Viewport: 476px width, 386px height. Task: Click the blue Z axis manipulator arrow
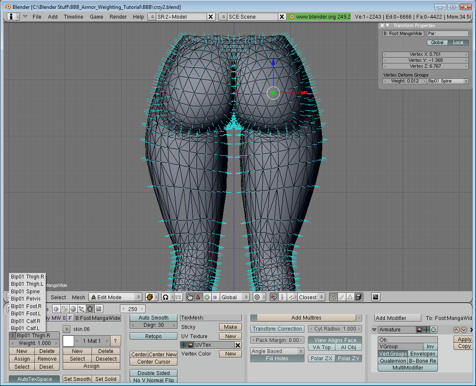[273, 62]
